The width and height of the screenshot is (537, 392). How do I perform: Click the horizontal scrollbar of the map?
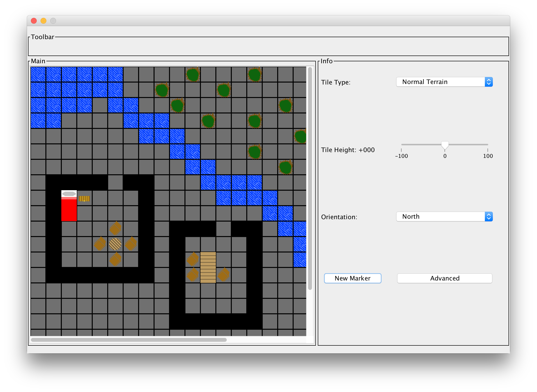[x=129, y=340]
